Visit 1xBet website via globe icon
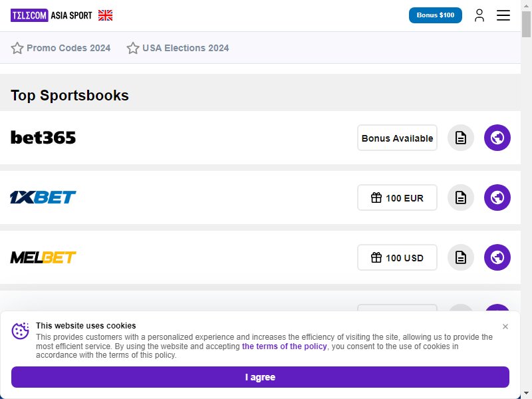The image size is (532, 399). pyautogui.click(x=497, y=198)
